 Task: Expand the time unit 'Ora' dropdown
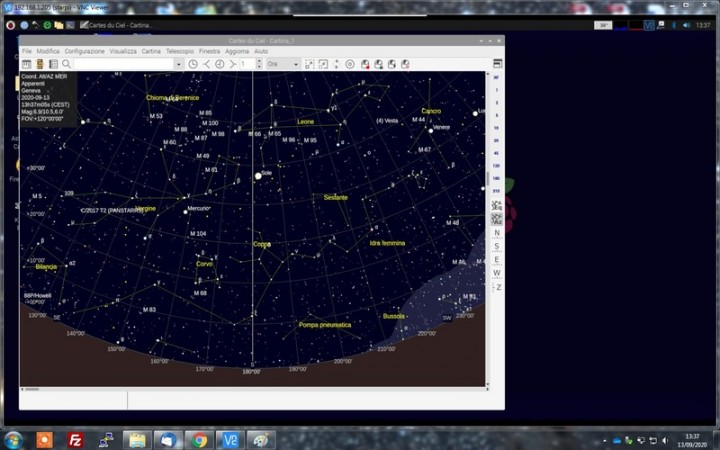click(x=295, y=64)
